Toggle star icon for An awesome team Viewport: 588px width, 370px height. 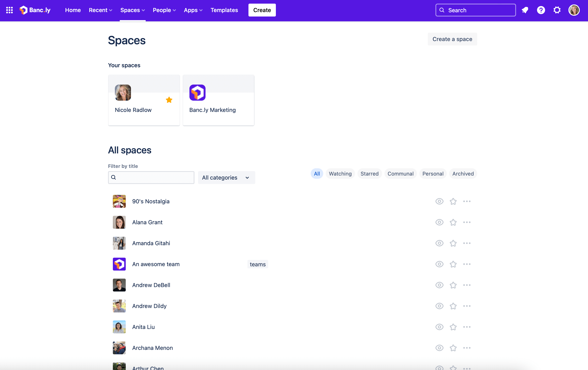pyautogui.click(x=453, y=264)
